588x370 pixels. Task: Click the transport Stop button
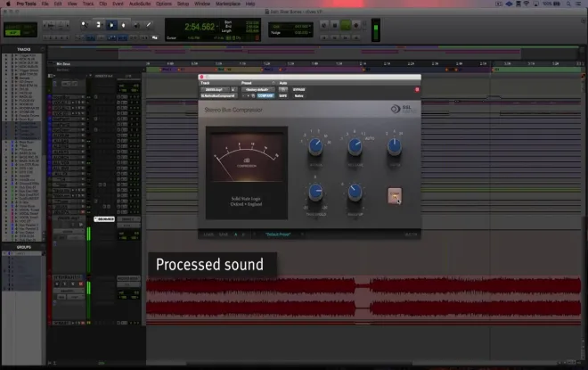click(335, 26)
